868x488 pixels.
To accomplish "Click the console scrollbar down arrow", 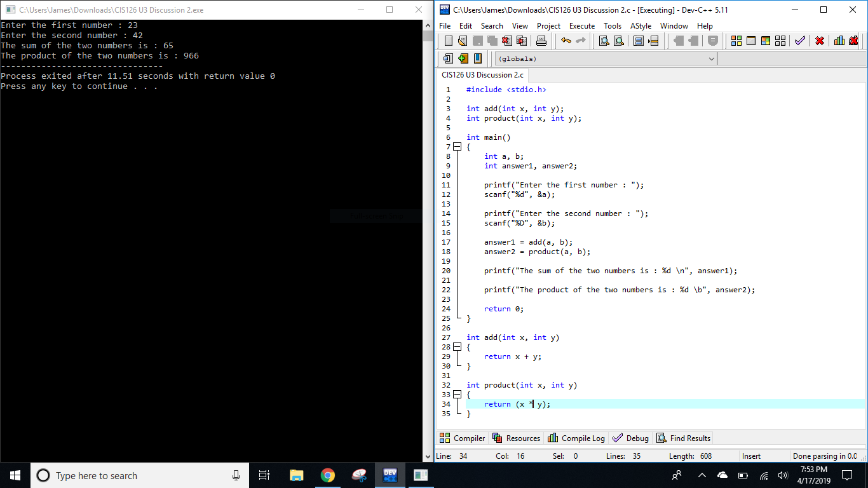I will click(x=428, y=457).
